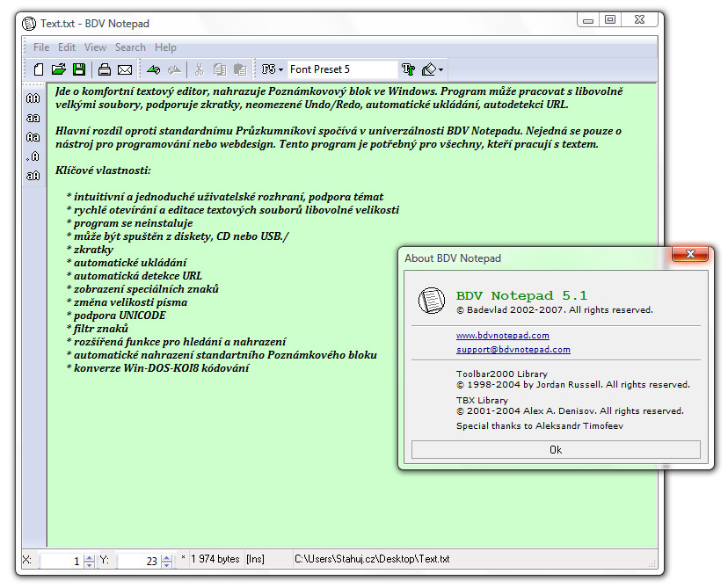
Task: Copy the selection with the toolbar Copy icon
Action: (x=220, y=69)
